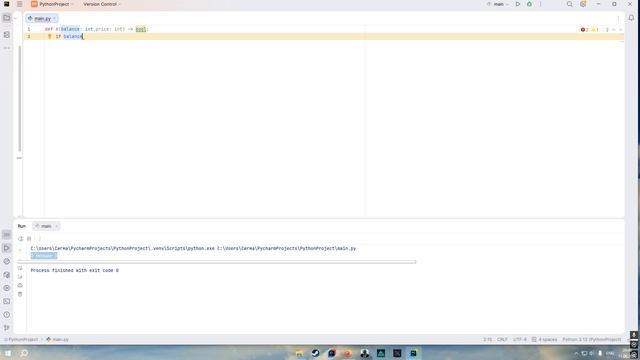Rerun main in the Run panel toolbar
The image size is (640, 360).
point(20,239)
